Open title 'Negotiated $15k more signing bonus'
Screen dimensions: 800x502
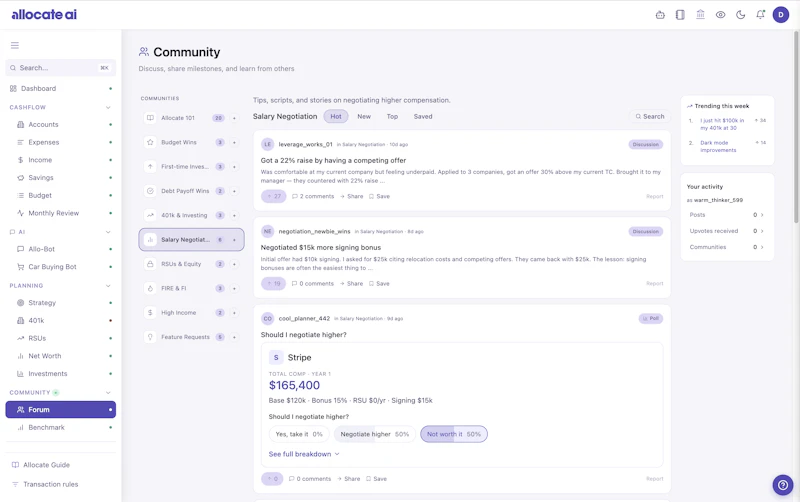(x=321, y=247)
